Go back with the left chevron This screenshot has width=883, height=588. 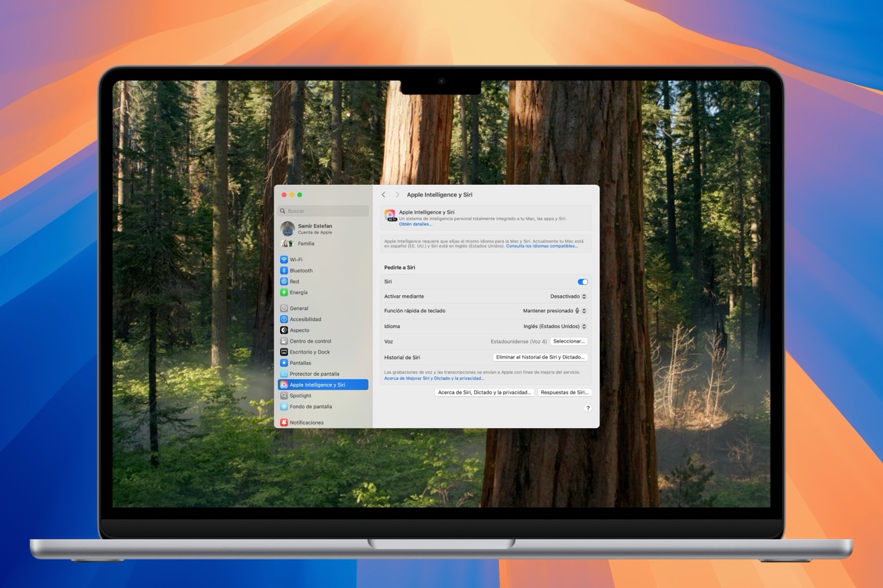pos(384,195)
